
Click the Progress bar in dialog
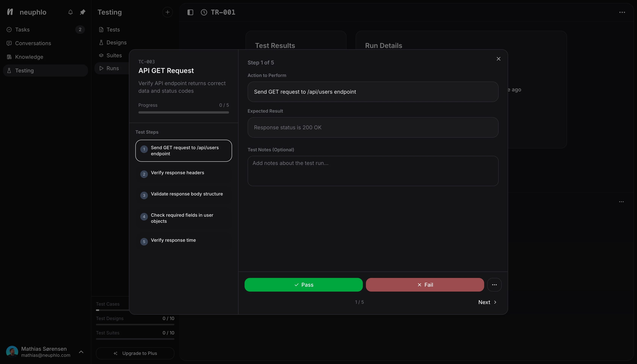(x=184, y=112)
